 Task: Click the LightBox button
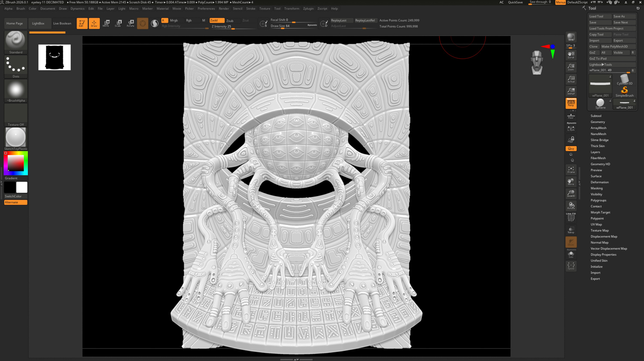click(38, 23)
